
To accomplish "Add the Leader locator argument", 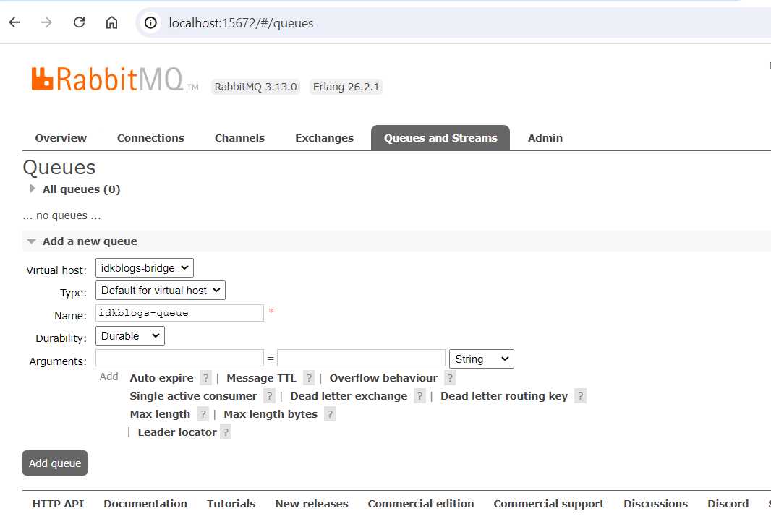I will (177, 433).
